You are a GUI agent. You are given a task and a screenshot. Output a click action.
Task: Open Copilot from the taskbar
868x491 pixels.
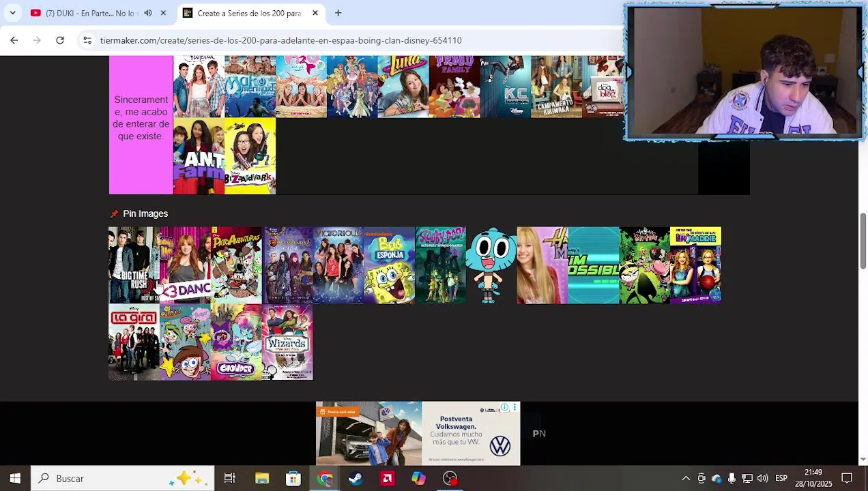[x=418, y=478]
